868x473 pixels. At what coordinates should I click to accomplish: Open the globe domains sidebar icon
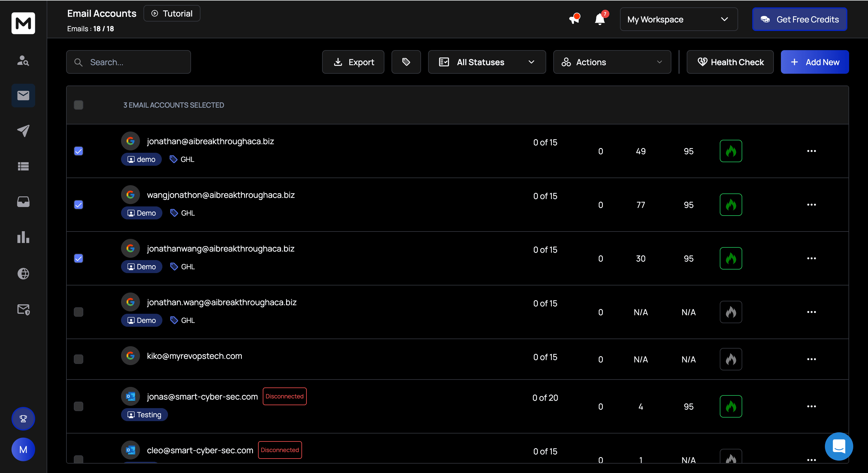click(x=23, y=274)
